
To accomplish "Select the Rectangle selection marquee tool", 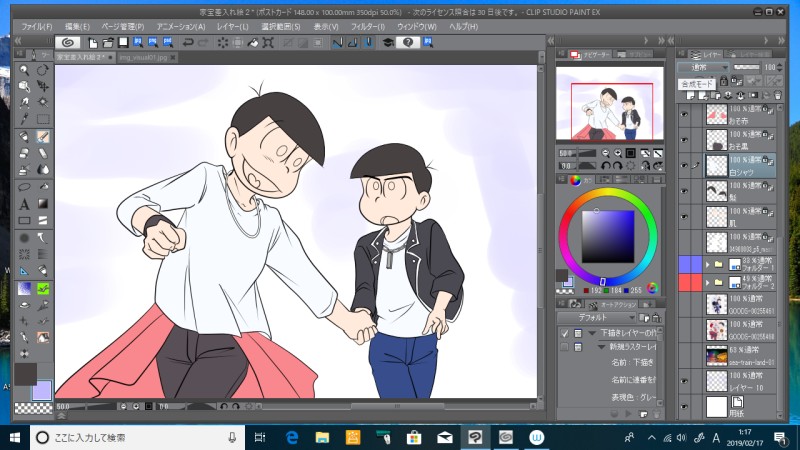I will click(43, 119).
